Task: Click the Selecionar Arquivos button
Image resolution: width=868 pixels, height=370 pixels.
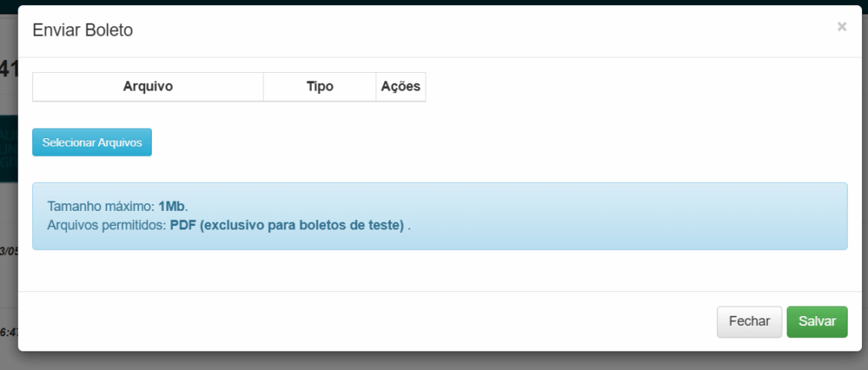Action: coord(92,143)
